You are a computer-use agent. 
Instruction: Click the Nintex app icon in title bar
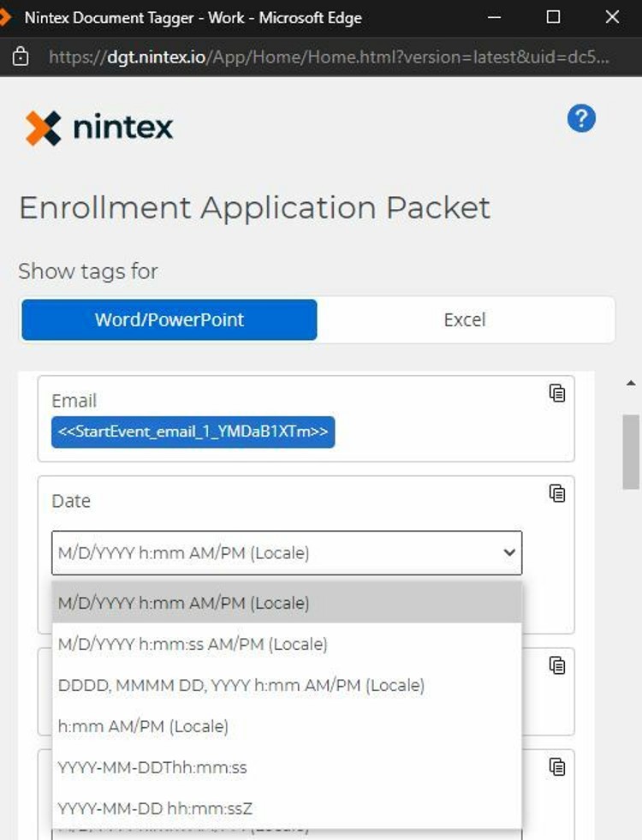[5, 17]
